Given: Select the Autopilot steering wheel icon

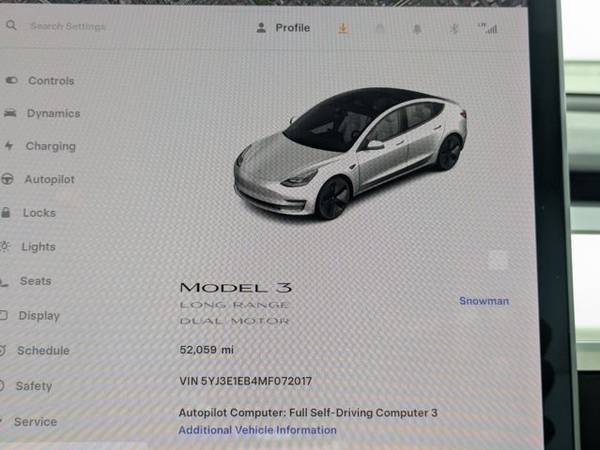Looking at the screenshot, I should coord(7,179).
